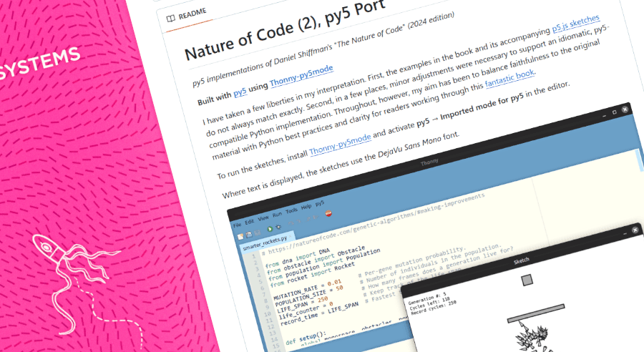Click the line from dna import DNA
This screenshot has width=644, height=352.
298,257
